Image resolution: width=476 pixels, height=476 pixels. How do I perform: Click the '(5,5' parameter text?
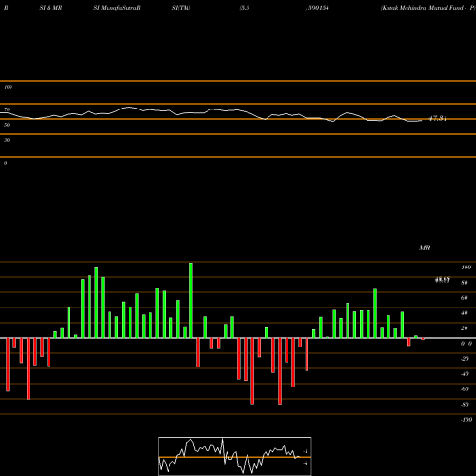[x=244, y=8]
